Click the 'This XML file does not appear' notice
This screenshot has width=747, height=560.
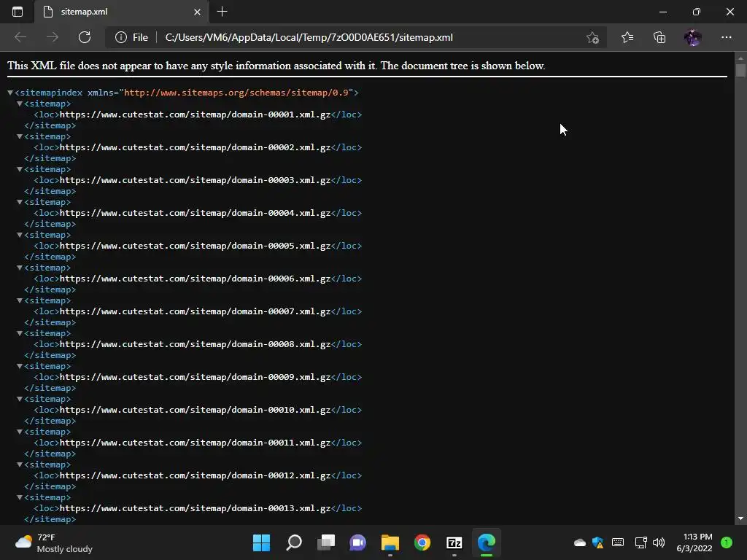[276, 66]
